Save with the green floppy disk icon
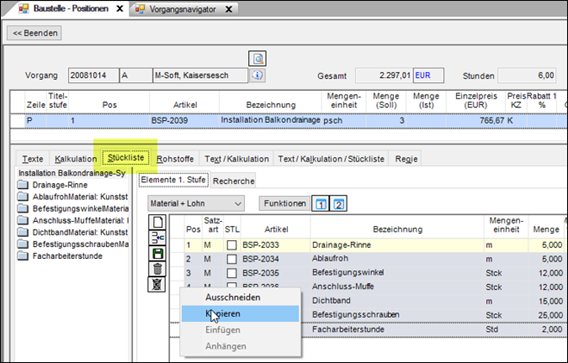The width and height of the screenshot is (568, 363). (157, 254)
